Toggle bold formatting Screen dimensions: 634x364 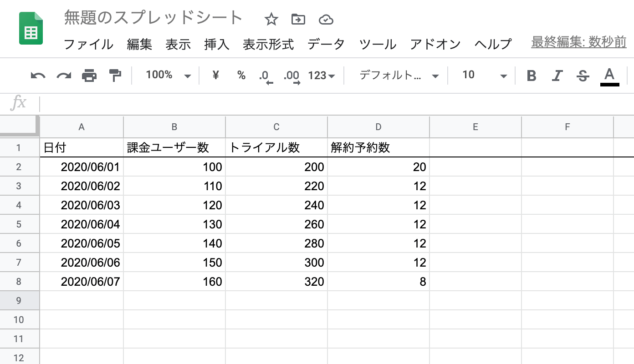tap(532, 76)
